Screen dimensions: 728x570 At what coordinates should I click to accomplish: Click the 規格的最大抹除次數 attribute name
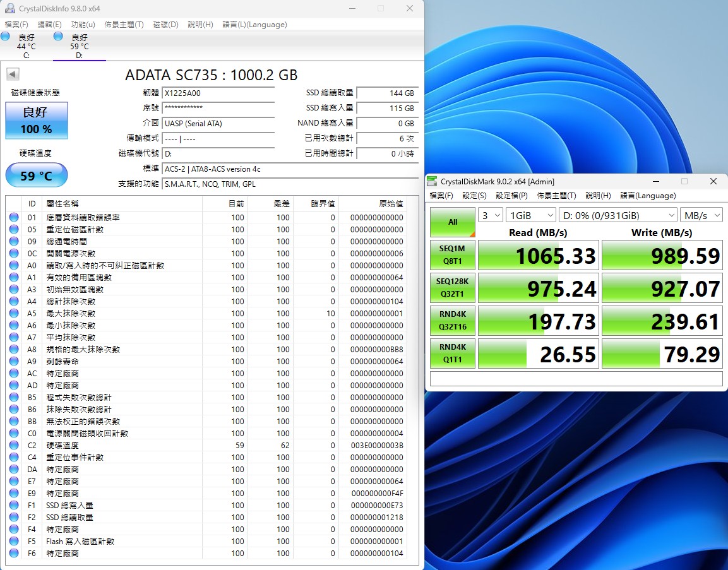83,349
